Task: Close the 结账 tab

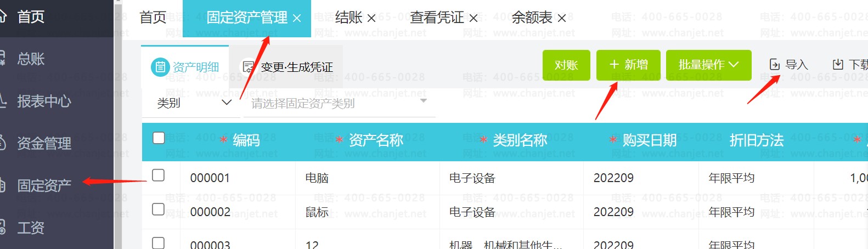Action: (371, 18)
